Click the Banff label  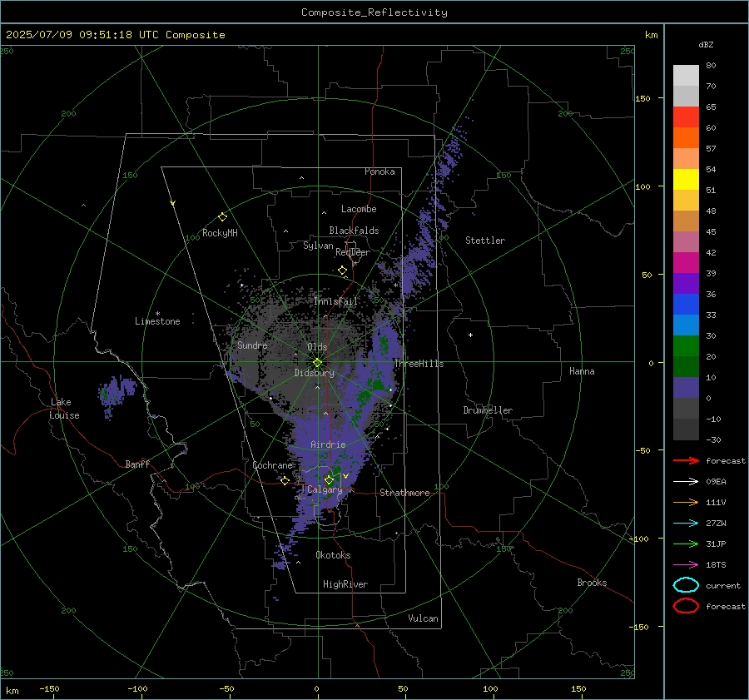pyautogui.click(x=137, y=464)
